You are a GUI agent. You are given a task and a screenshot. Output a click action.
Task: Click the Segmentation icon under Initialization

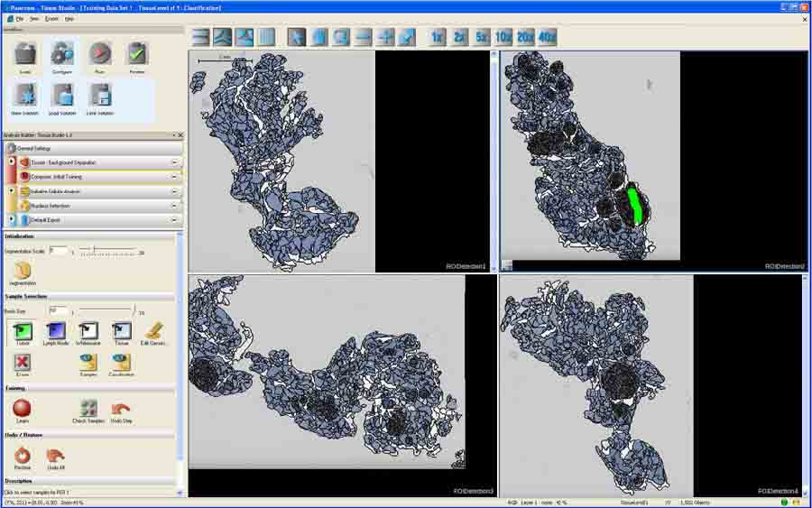click(x=23, y=271)
